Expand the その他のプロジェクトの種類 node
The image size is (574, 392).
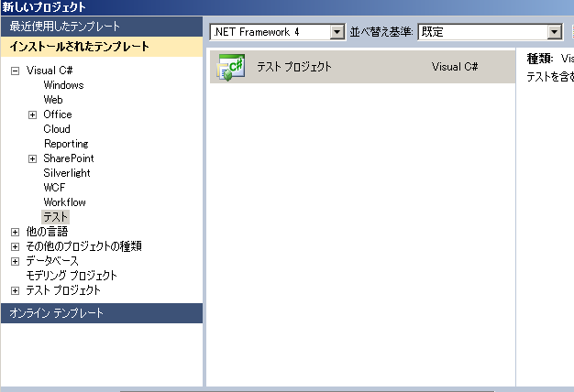pyautogui.click(x=15, y=246)
